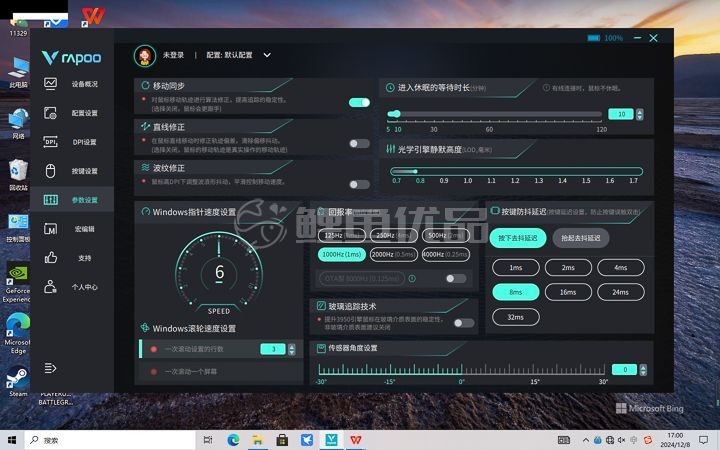Click the Windows pointer SPEED dial
Screen dimensions: 720x450
point(219,273)
